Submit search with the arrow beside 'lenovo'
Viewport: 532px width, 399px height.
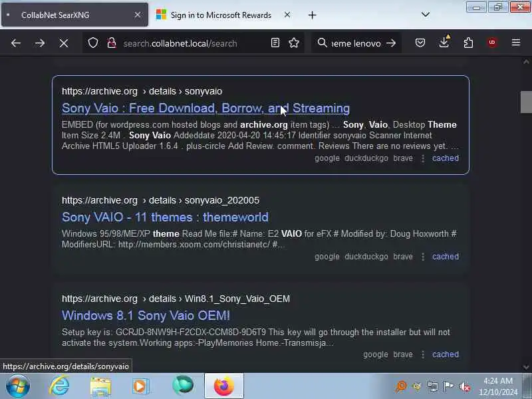(391, 43)
